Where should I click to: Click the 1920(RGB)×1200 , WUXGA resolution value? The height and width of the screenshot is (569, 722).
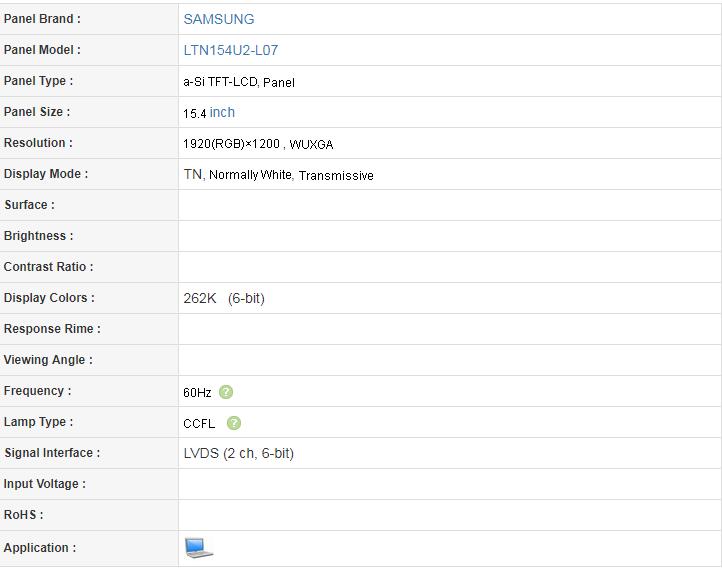point(258,144)
